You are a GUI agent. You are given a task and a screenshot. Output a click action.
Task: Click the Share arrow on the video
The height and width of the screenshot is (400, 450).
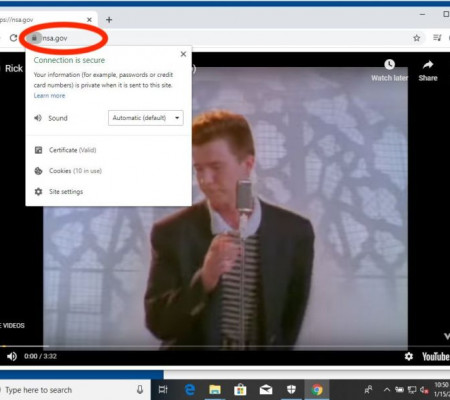428,65
